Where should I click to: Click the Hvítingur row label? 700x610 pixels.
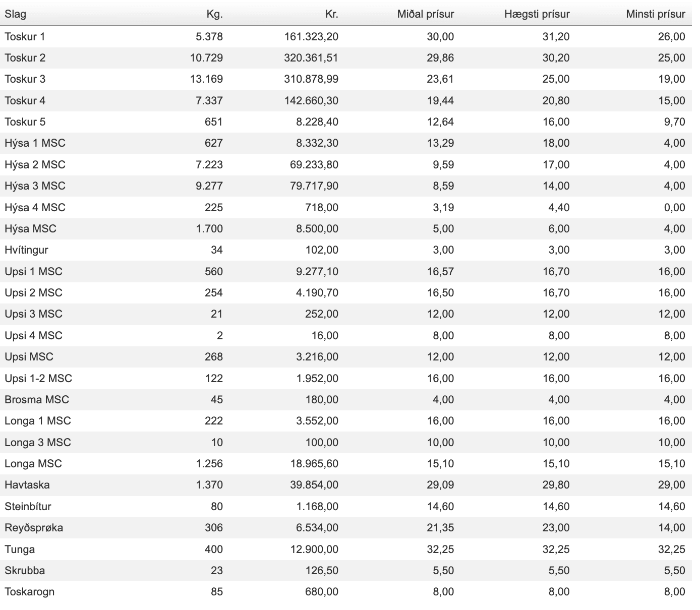point(26,250)
